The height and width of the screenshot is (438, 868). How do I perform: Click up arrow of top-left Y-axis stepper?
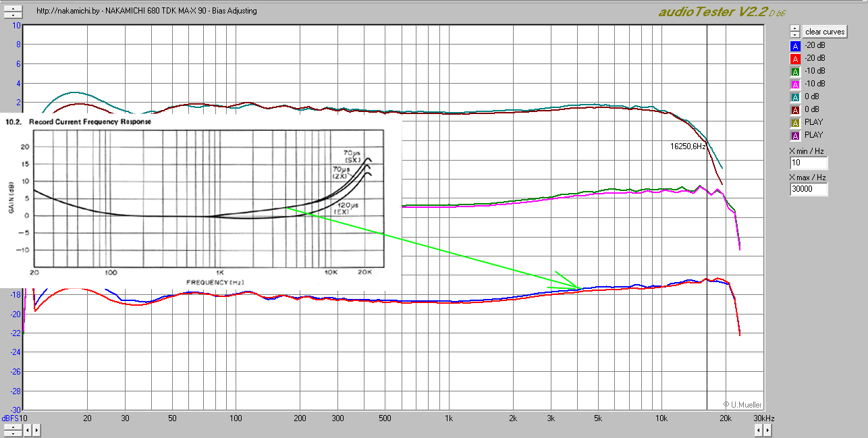12,9
